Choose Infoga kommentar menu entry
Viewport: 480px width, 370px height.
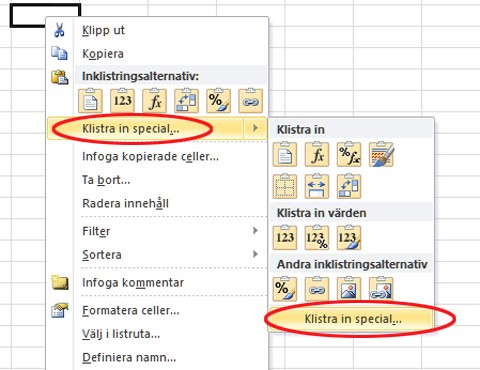(x=157, y=282)
